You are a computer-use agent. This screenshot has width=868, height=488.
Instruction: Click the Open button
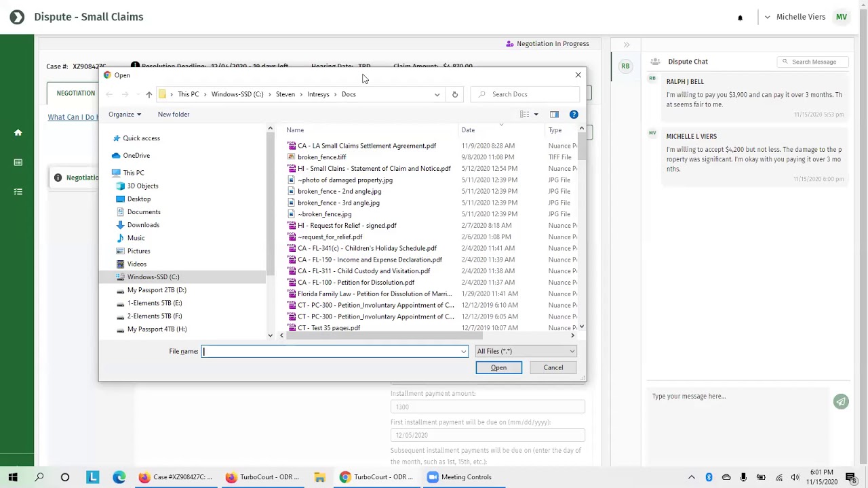tap(498, 367)
